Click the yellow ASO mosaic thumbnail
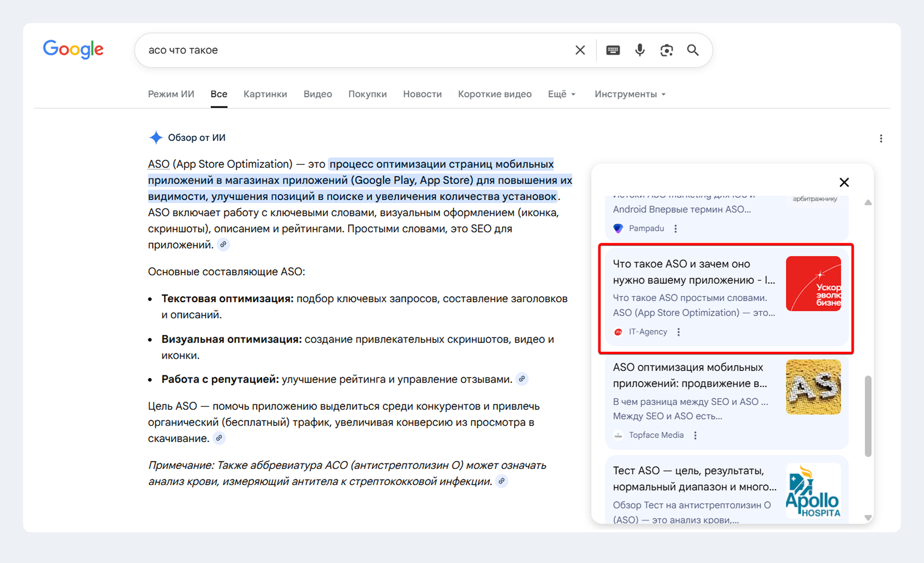This screenshot has width=924, height=563. [814, 387]
